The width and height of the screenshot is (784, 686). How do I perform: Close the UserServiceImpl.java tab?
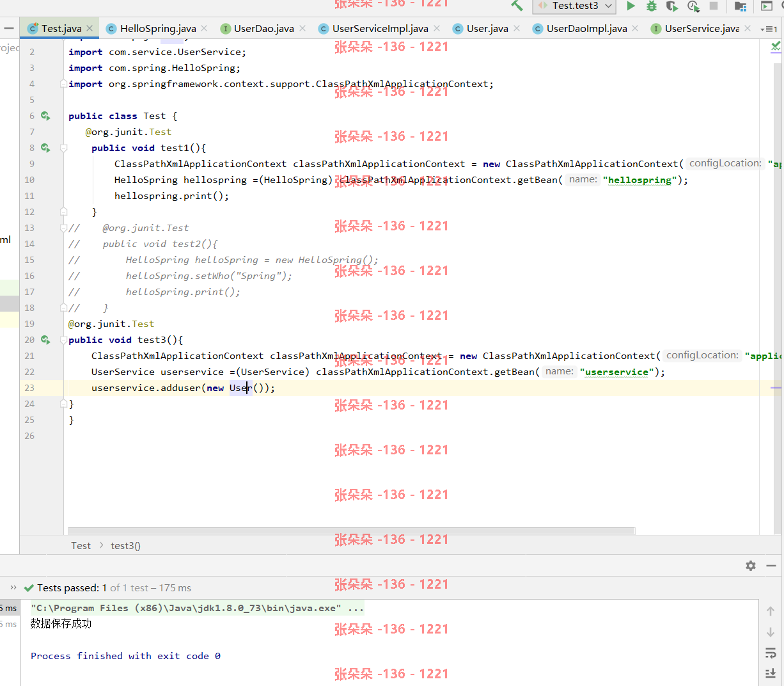tap(437, 28)
